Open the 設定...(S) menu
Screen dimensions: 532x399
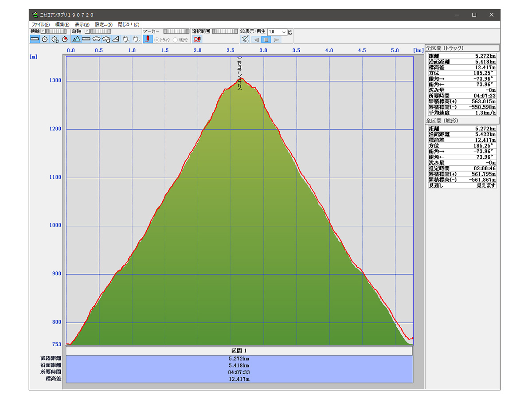tap(104, 24)
